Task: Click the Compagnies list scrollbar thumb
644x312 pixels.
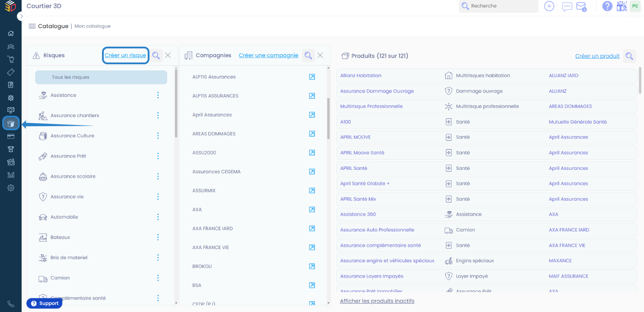Action: point(328,119)
